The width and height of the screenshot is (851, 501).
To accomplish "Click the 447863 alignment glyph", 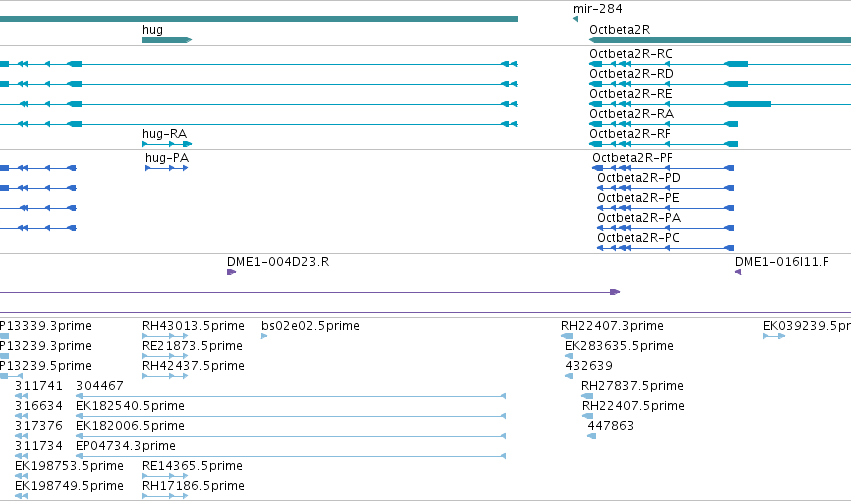I will [x=592, y=436].
